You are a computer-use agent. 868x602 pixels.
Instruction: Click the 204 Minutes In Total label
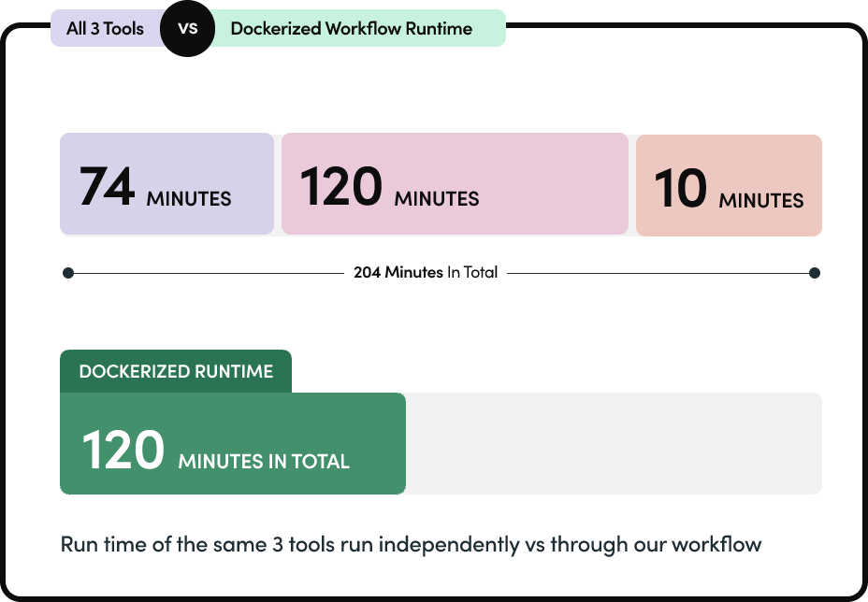[x=426, y=273]
